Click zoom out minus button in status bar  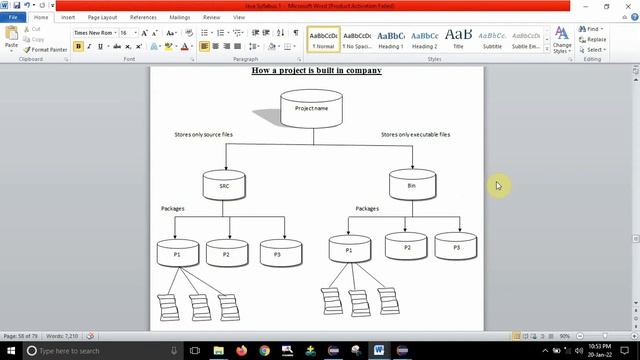tap(580, 336)
